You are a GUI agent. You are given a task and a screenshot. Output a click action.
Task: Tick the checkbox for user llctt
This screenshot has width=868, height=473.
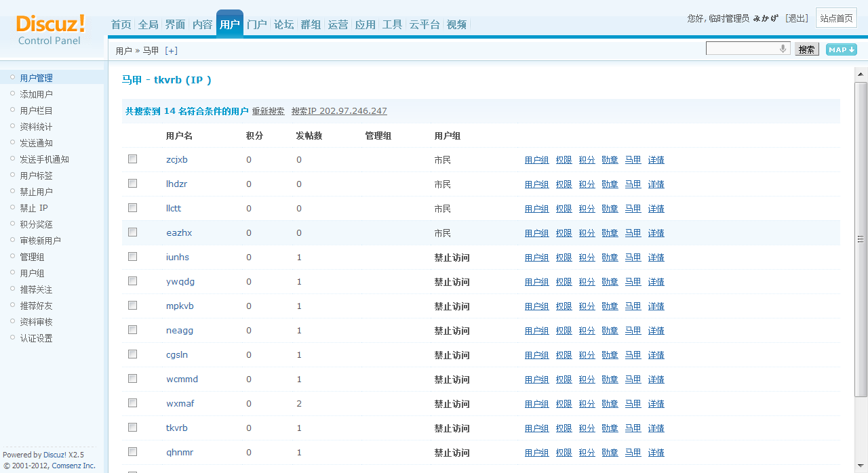pyautogui.click(x=133, y=208)
